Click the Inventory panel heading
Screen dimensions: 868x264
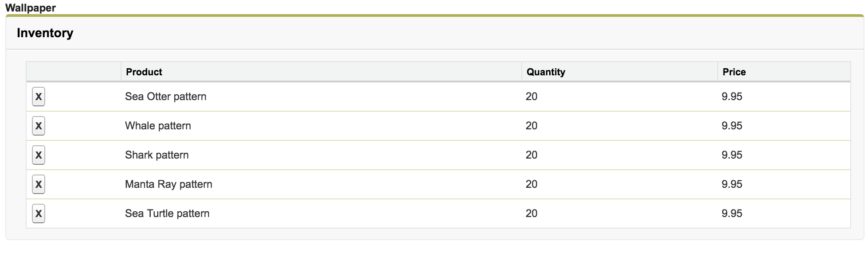tap(45, 33)
